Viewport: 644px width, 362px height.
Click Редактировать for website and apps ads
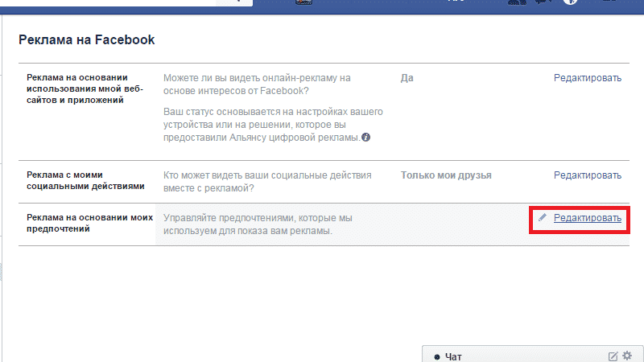tap(588, 78)
